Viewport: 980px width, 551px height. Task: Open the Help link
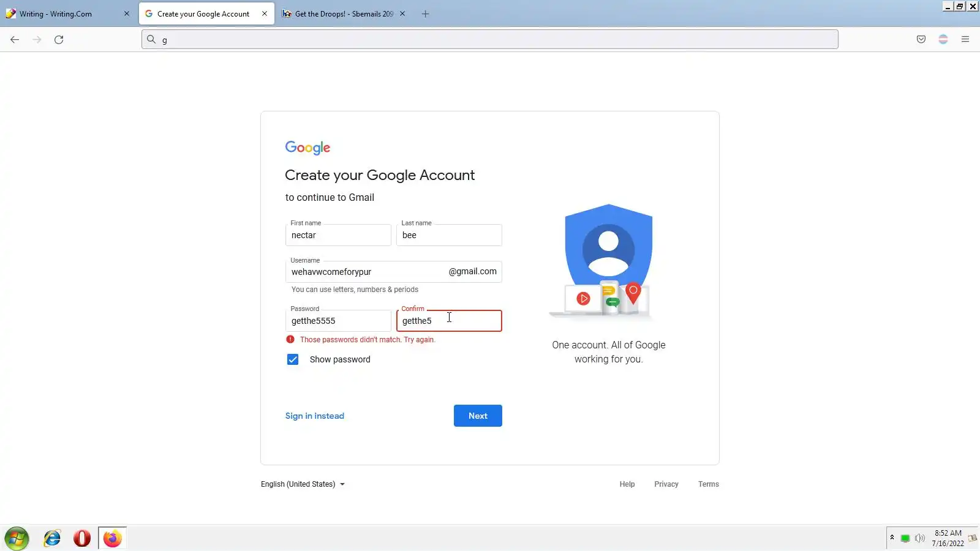(627, 484)
